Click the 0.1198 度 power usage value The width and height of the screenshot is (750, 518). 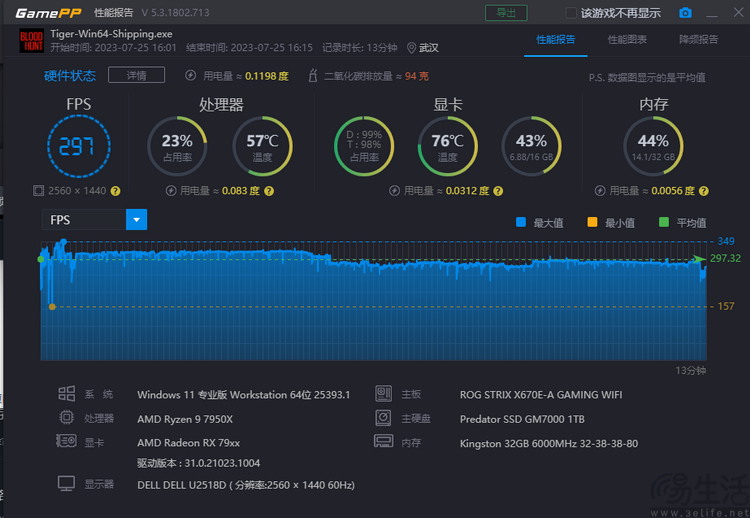267,76
